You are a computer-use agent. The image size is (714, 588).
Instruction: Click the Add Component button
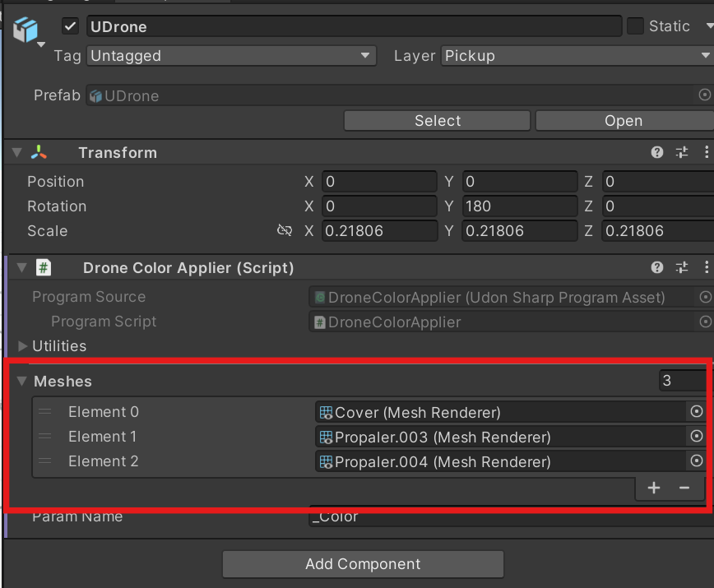coord(363,564)
